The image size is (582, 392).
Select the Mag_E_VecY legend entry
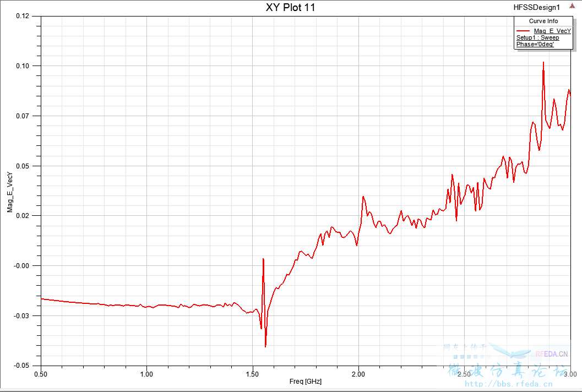(x=552, y=31)
